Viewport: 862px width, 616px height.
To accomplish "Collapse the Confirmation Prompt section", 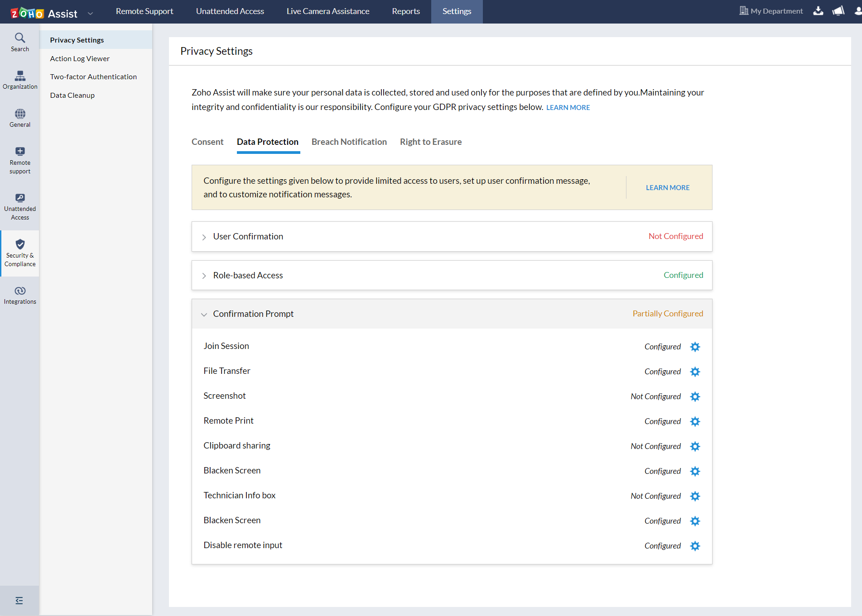I will point(204,314).
